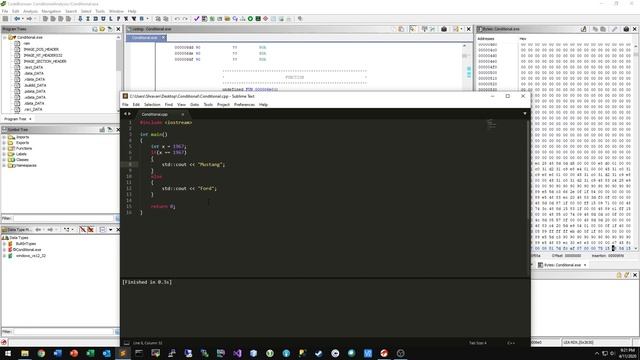The height and width of the screenshot is (360, 640).
Task: Select the Program Tree tab below Program Trees
Action: pos(18,119)
